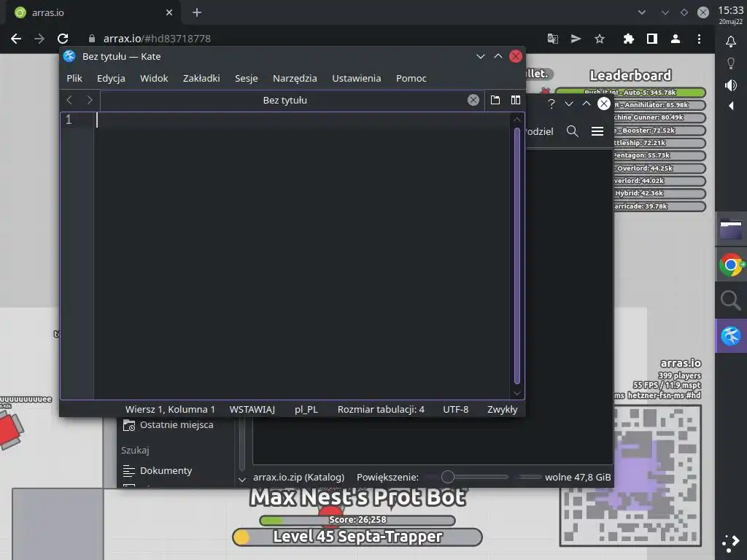Click the split view icon in Kate
The width and height of the screenshot is (747, 560).
coord(516,100)
